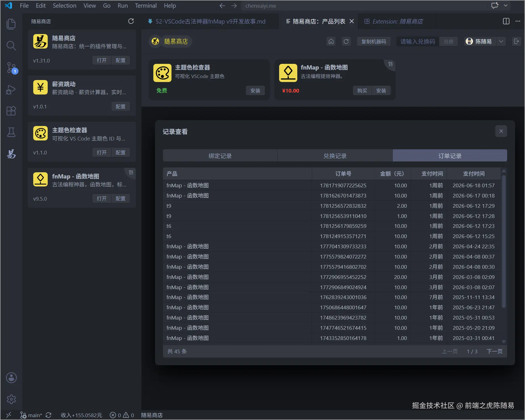The height and width of the screenshot is (420, 525).
Task: Click the errors and warnings status item
Action: pos(122,415)
